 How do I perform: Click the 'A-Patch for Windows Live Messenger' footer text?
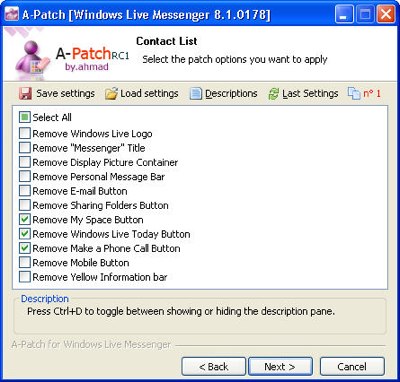(91, 344)
